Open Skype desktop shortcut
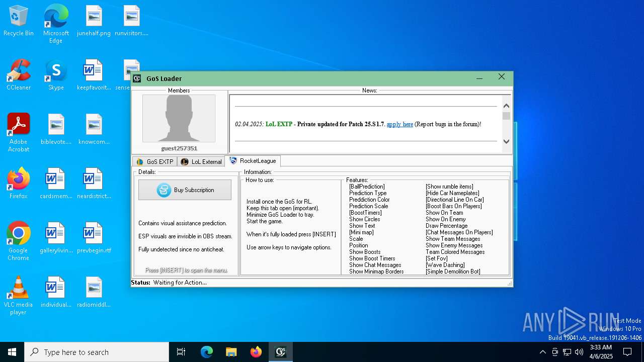The image size is (644, 362). (x=56, y=75)
